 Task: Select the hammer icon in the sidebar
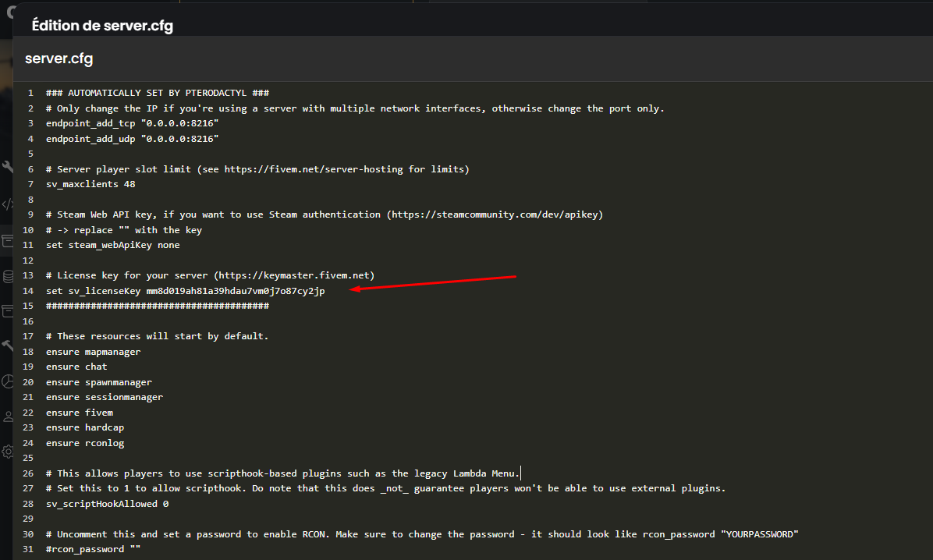[7, 346]
